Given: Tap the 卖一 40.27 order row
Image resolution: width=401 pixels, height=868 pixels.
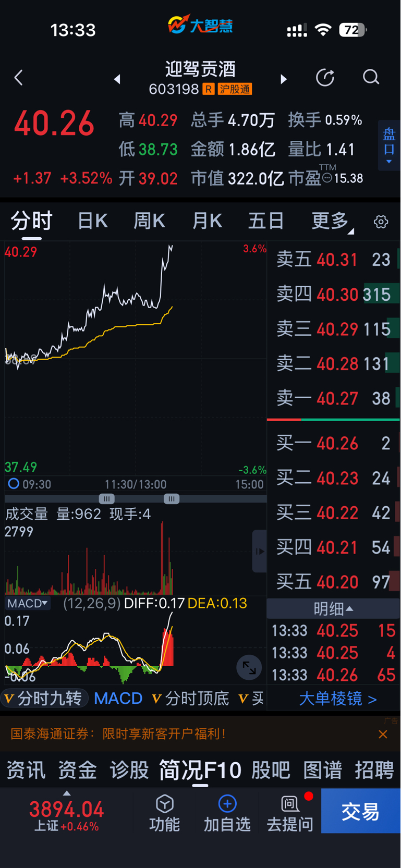Looking at the screenshot, I should 333,398.
